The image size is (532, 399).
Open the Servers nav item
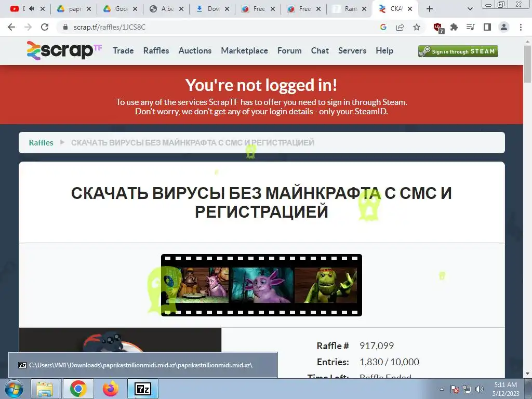pos(352,50)
